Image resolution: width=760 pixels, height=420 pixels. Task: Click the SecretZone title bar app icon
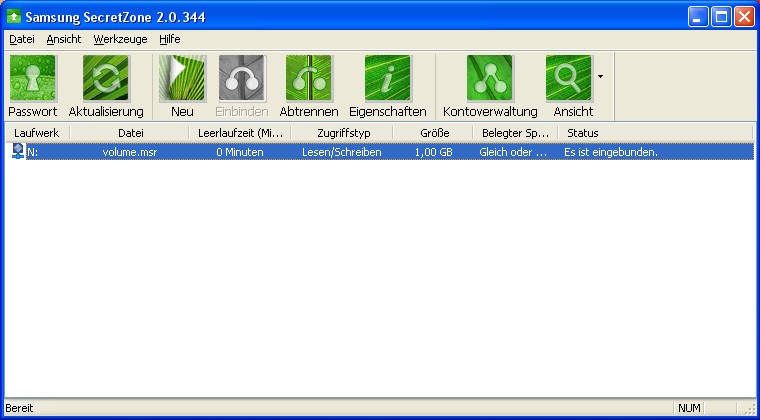click(14, 17)
